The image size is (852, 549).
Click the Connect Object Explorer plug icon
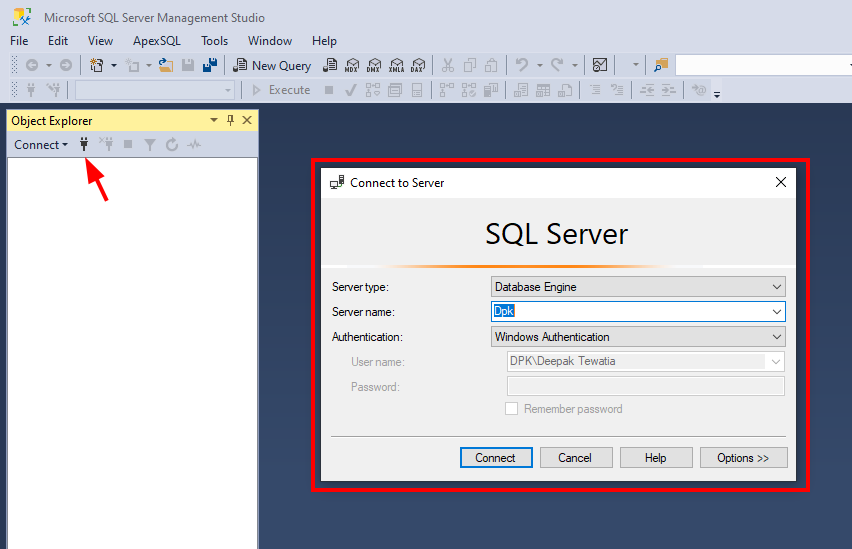84,144
